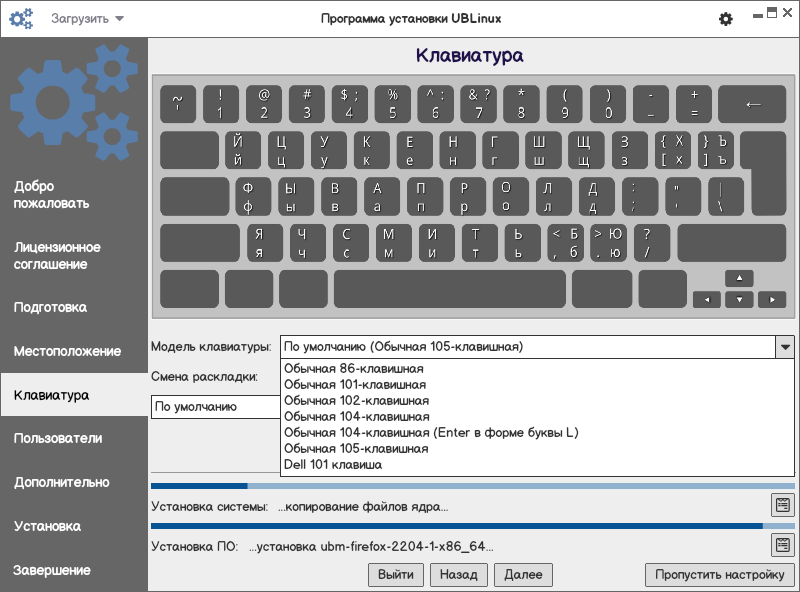Select Dell 101 клавиша model
Screen dimensions: 800x592
537,464
